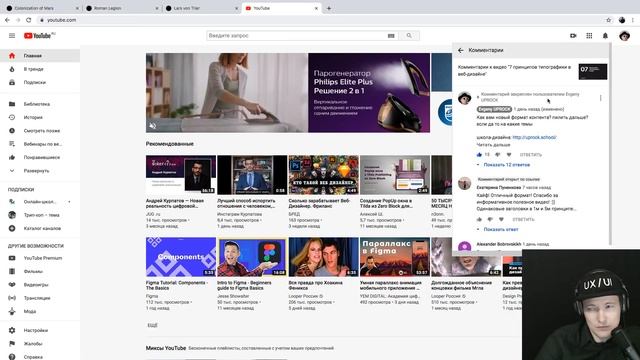Bookmark page with the star icon
The width and height of the screenshot is (640, 360).
tap(609, 20)
